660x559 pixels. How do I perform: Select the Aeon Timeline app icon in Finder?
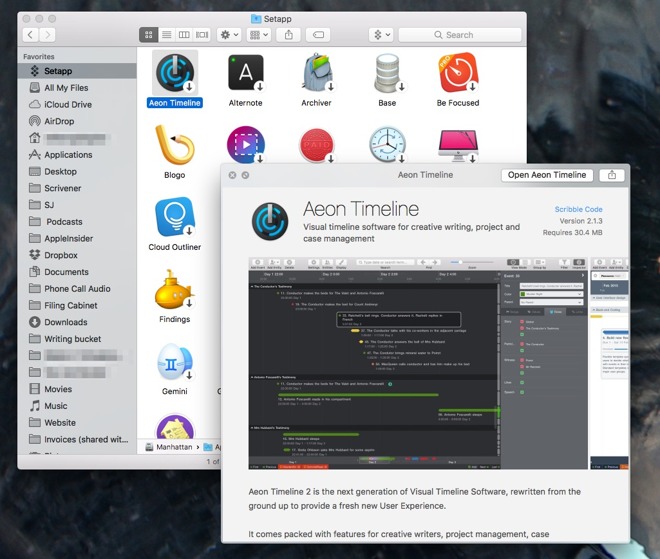[x=175, y=73]
